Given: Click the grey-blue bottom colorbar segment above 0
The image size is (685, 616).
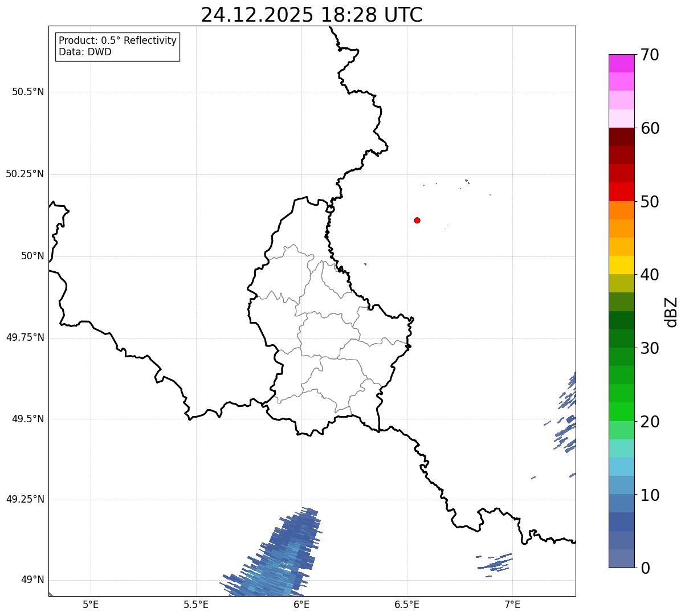Looking at the screenshot, I should [x=621, y=558].
